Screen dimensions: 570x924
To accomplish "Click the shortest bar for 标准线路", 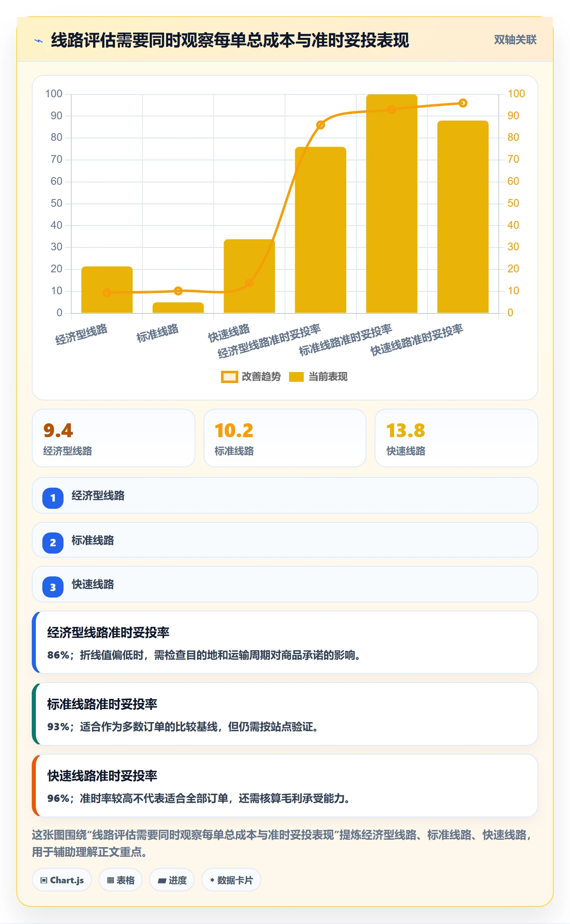I will coord(178,308).
